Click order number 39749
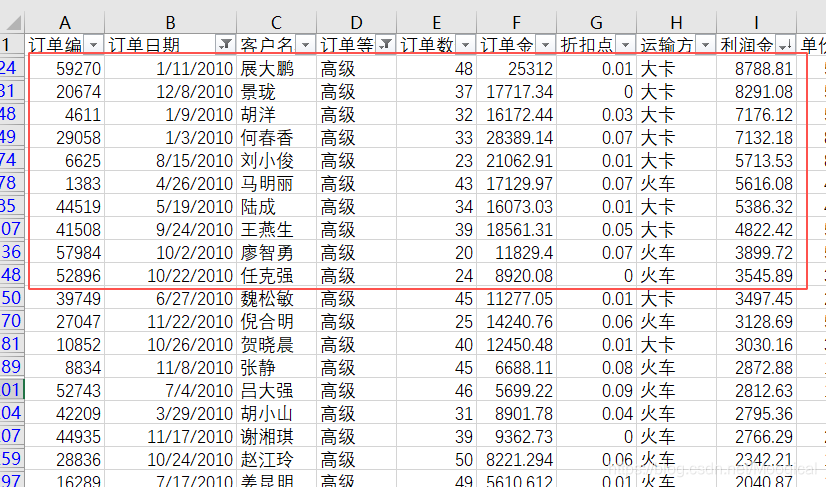The height and width of the screenshot is (487, 826). (78, 299)
